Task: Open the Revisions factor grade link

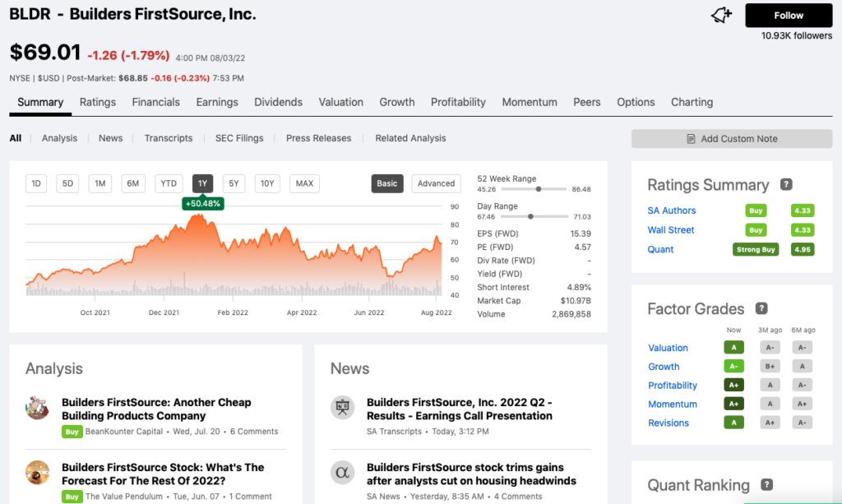Action: [x=669, y=423]
